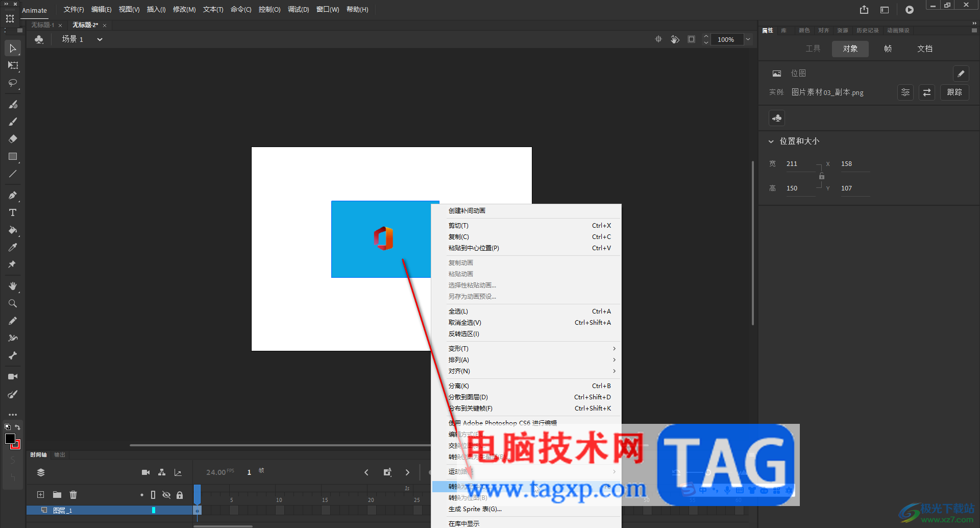Select the Pen tool
This screenshot has width=980, height=528.
pos(13,195)
